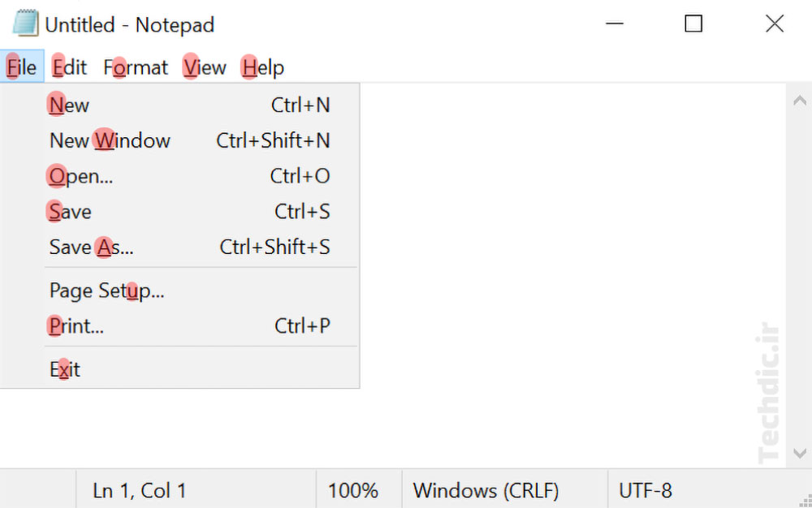
Task: Select New Window menu entry
Action: coord(110,140)
